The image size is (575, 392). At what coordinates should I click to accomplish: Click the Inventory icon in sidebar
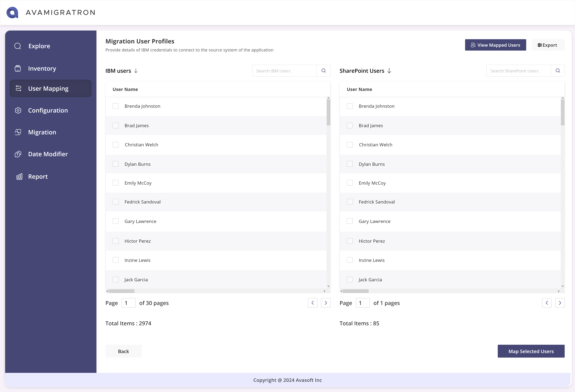pyautogui.click(x=18, y=68)
